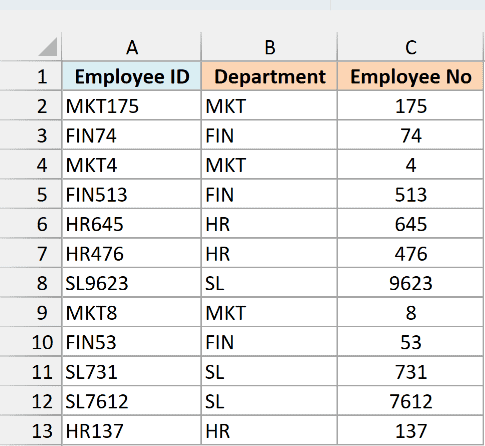Select cell containing SL9623

132,282
